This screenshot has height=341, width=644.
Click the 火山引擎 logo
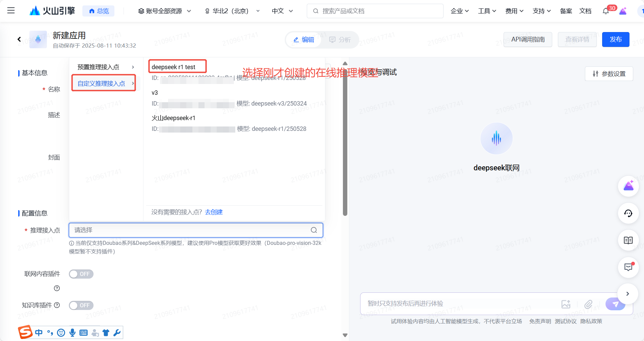[52, 11]
